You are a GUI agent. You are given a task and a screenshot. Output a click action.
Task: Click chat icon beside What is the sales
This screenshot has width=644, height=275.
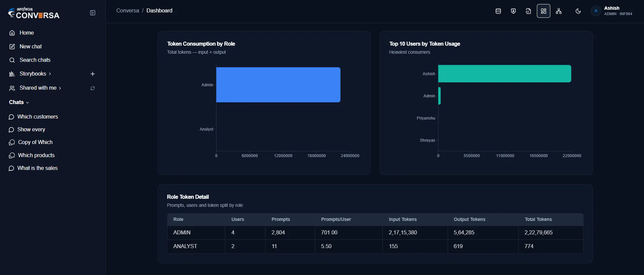click(x=11, y=168)
